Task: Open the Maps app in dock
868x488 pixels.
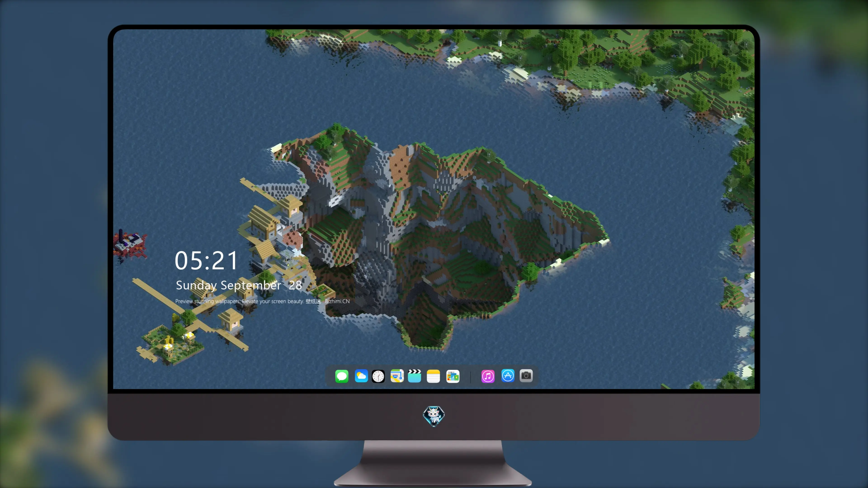Action: point(397,376)
